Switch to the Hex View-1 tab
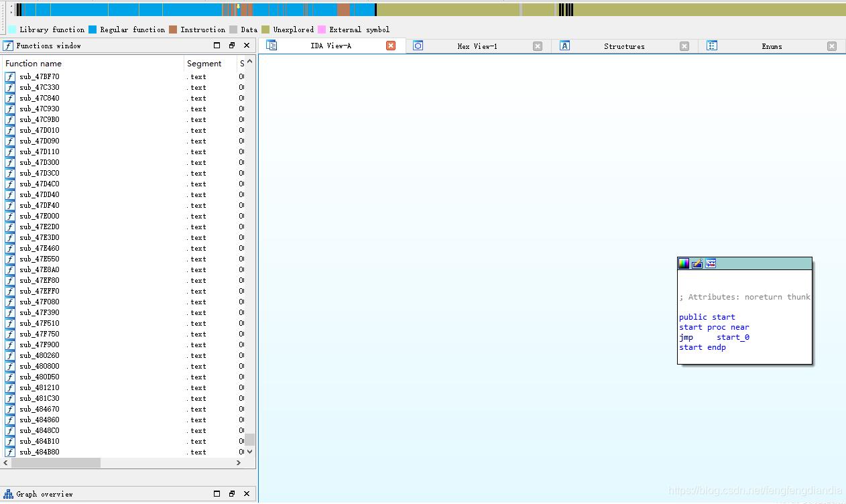The image size is (846, 504). tap(477, 46)
